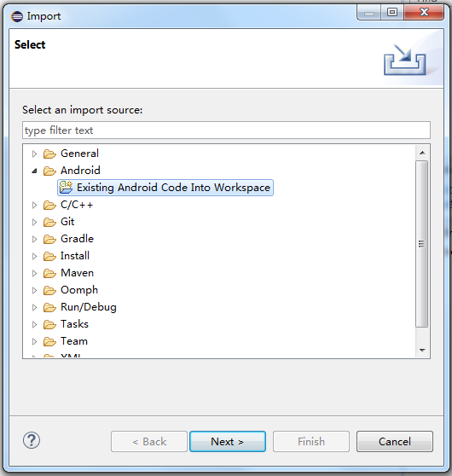
Task: Click the Next button
Action: pos(228,441)
